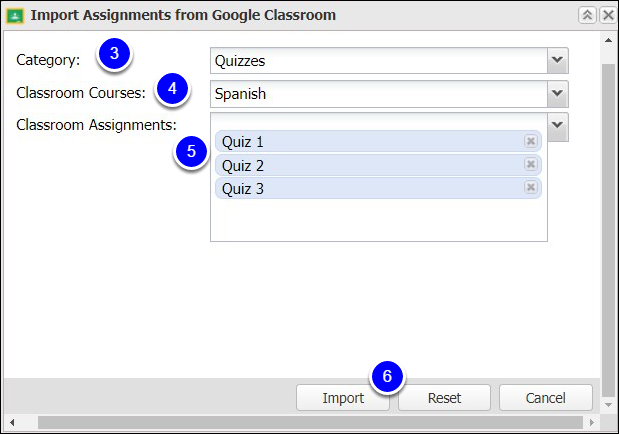Click the Google Classroom icon in title bar

click(15, 16)
